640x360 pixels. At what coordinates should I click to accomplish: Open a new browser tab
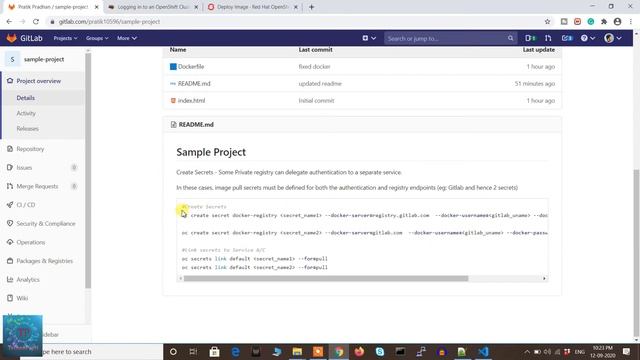(311, 7)
